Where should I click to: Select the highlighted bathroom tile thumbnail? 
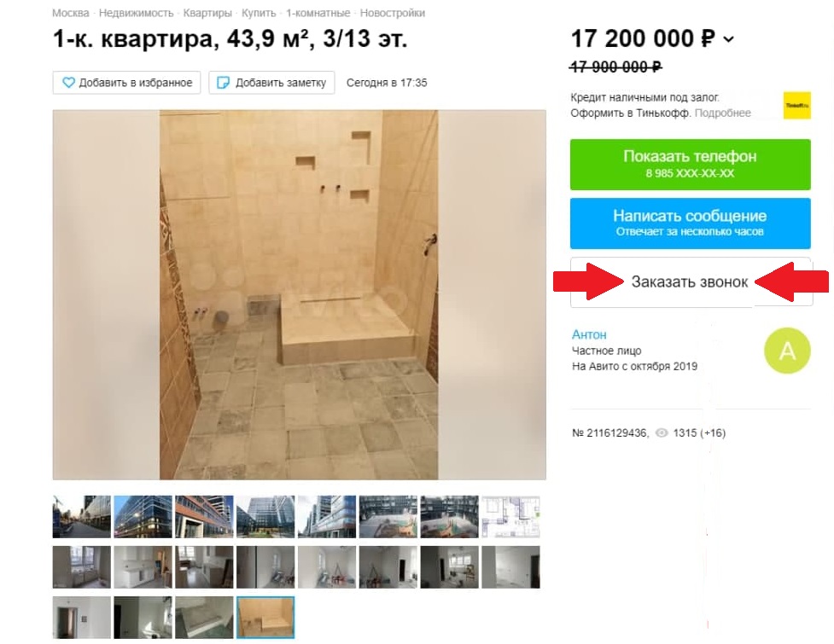(265, 618)
